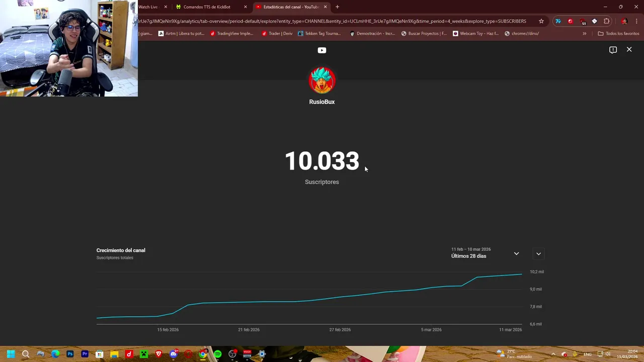This screenshot has height=362, width=644.
Task: Open the Windows Start menu
Action: 11,354
